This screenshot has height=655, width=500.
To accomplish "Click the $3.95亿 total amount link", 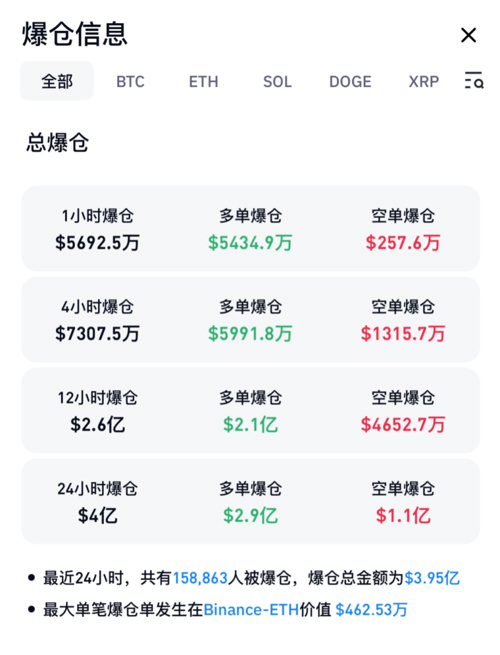I will click(x=432, y=578).
